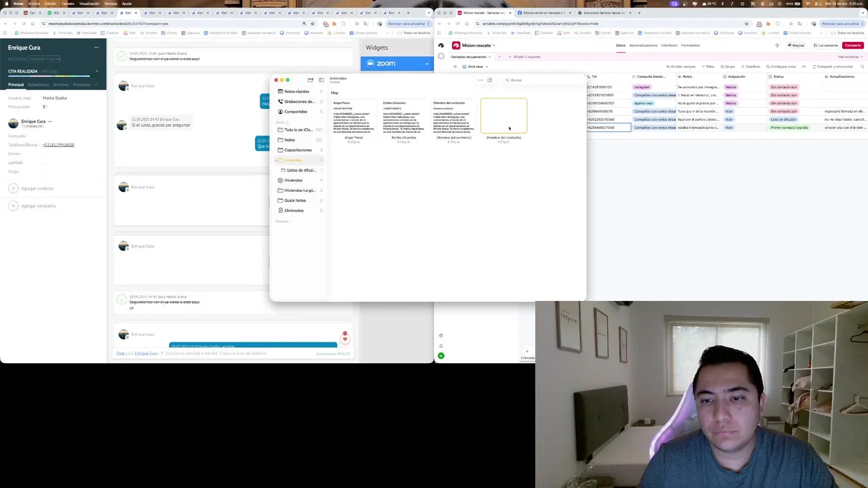
Task: Switch to Automatizaciones tab in Airtable
Action: pos(643,45)
